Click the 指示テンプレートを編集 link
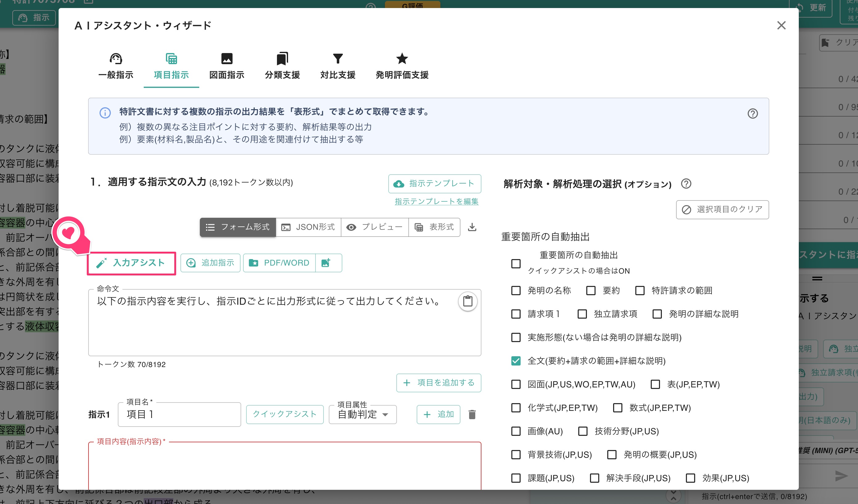 click(436, 202)
